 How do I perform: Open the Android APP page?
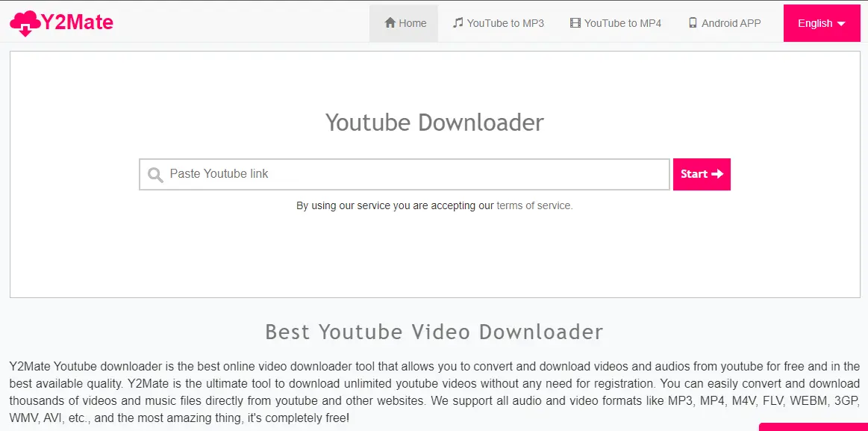[x=725, y=23]
